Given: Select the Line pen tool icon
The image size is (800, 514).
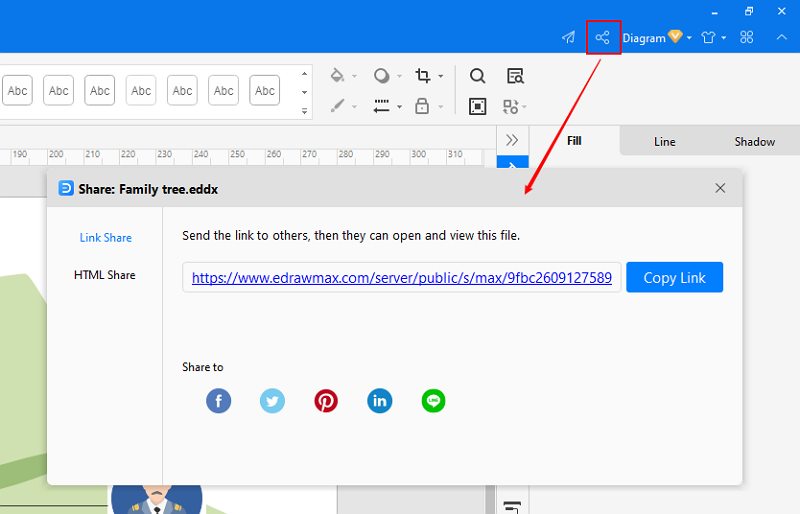Looking at the screenshot, I should point(337,106).
